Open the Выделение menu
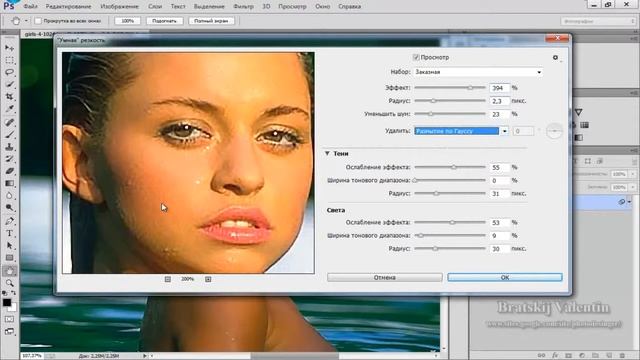The height and width of the screenshot is (360, 640). (209, 7)
